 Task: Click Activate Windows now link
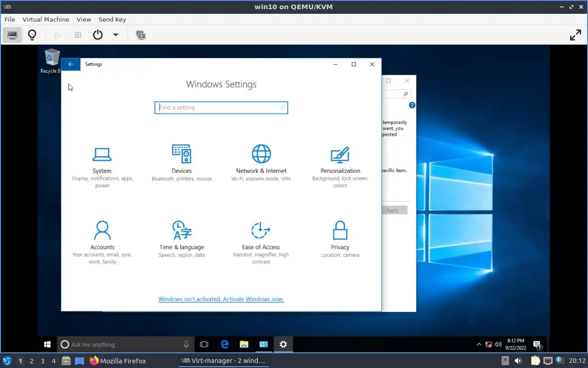[x=253, y=299]
